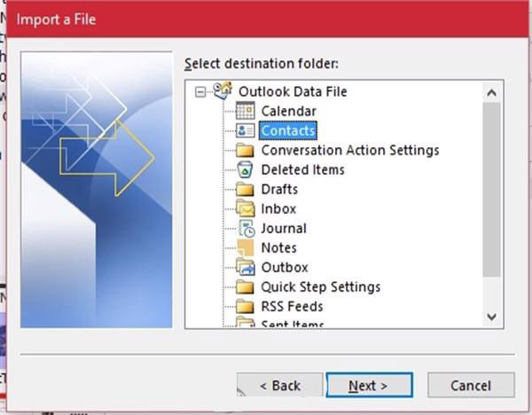Select the highlighted Contacts folder

click(288, 130)
